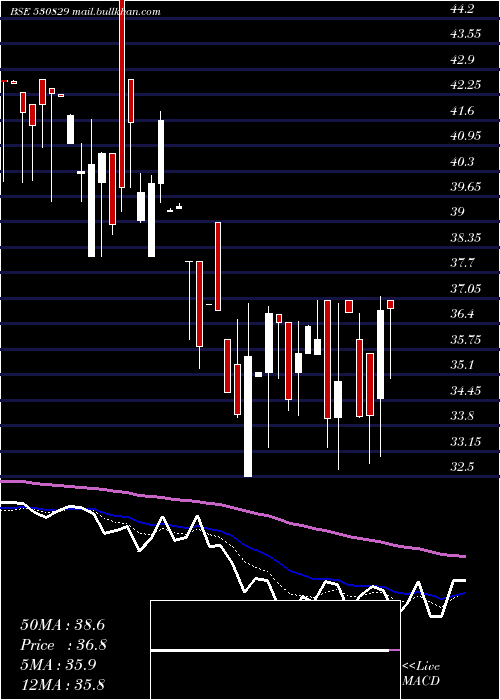Click the 37.7 price axis label

(x=462, y=263)
